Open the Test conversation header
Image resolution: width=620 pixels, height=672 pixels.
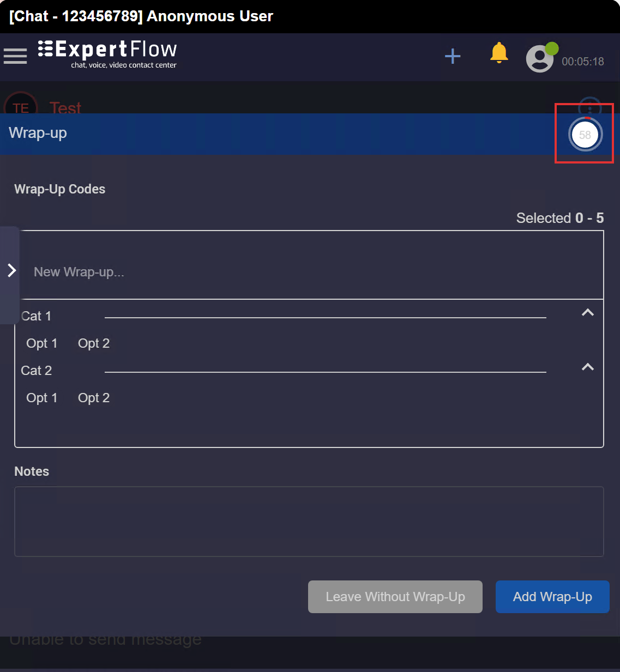click(65, 107)
